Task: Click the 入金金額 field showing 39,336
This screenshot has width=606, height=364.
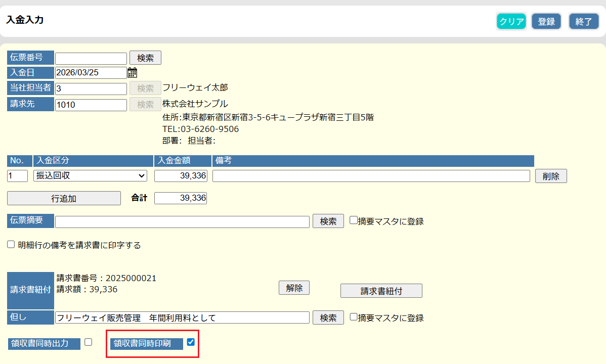Action: coord(181,176)
